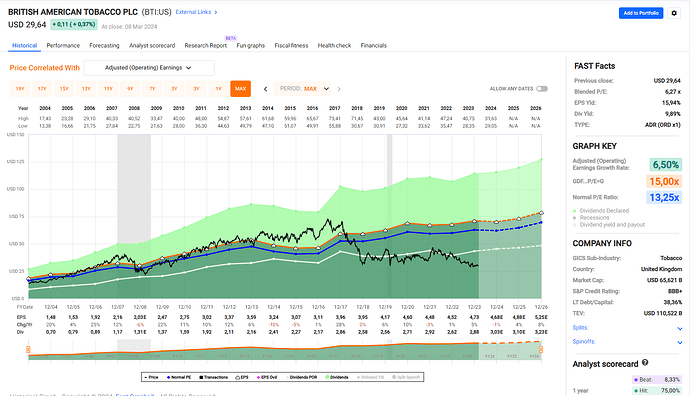The height and width of the screenshot is (396, 690).
Task: Click the Div Yld 9,89% value
Action: (673, 114)
